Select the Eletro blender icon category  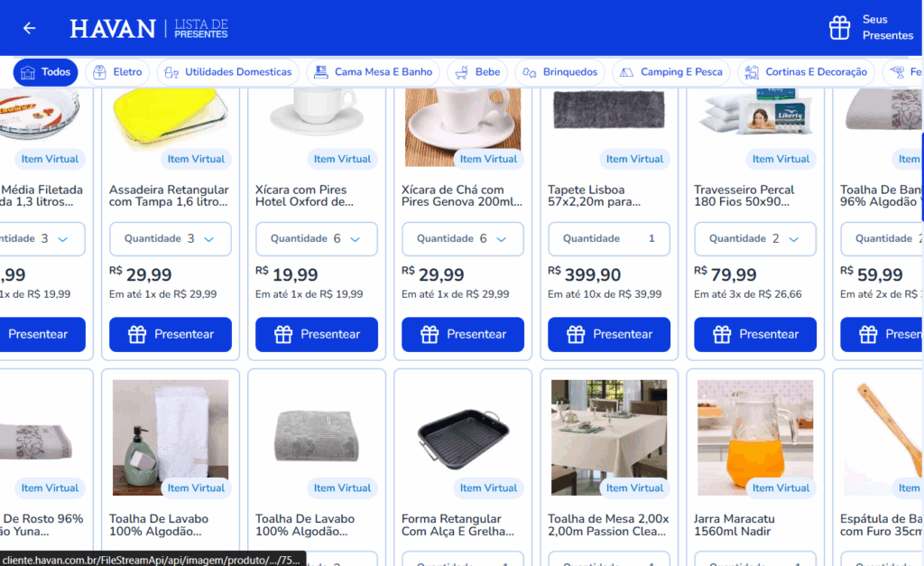pos(99,72)
